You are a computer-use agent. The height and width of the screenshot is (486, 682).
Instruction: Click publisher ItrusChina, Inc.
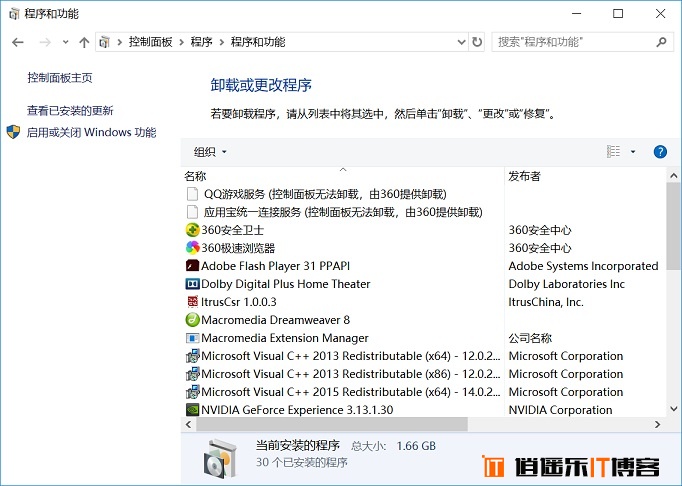(546, 302)
